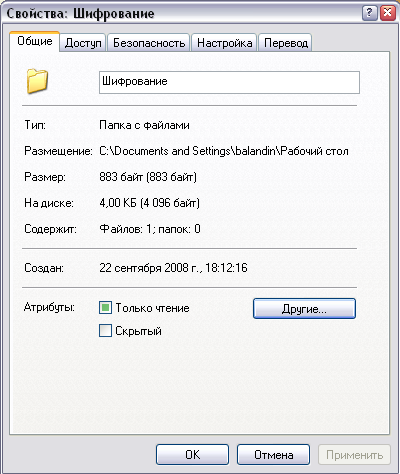Viewport: 400px width, 474px height.
Task: Open the Доступ tab
Action: (x=83, y=43)
